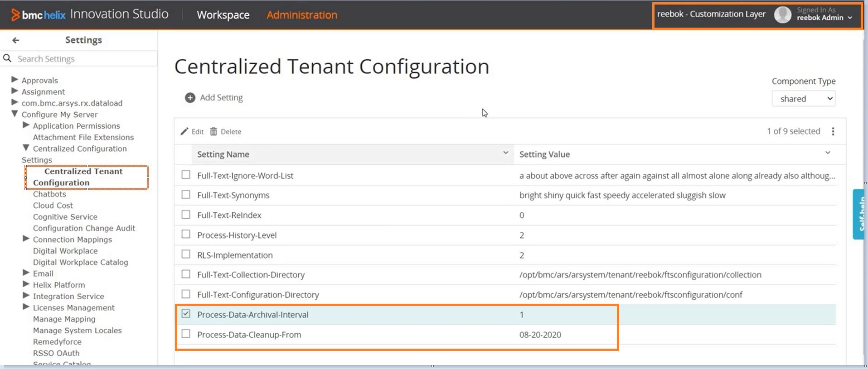Screen dimensions: 868x369
Task: Click the Edit pencil icon
Action: 184,132
